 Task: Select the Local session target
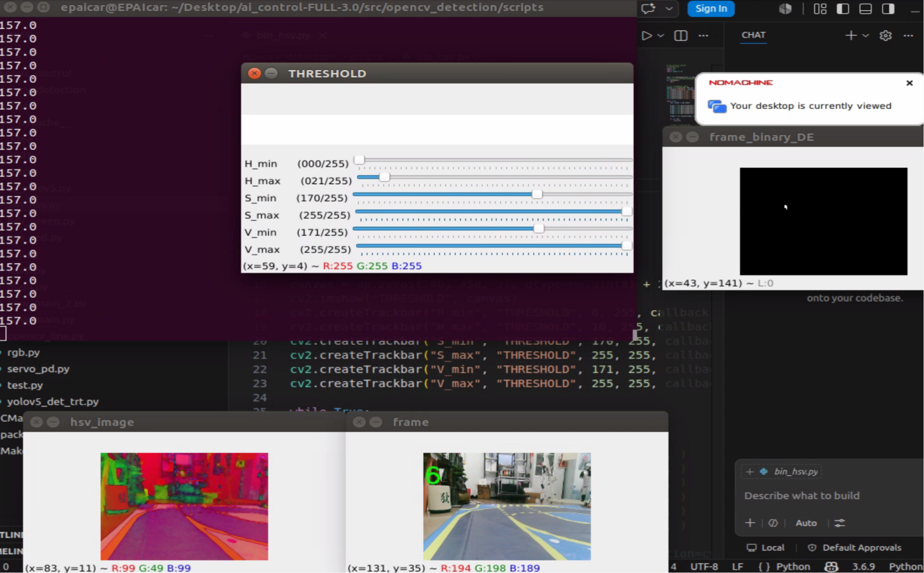point(765,548)
